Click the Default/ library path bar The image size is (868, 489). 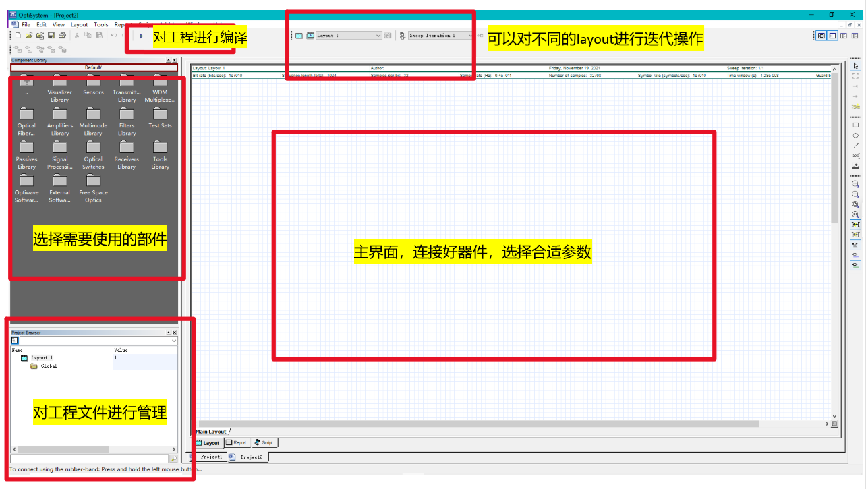click(94, 67)
